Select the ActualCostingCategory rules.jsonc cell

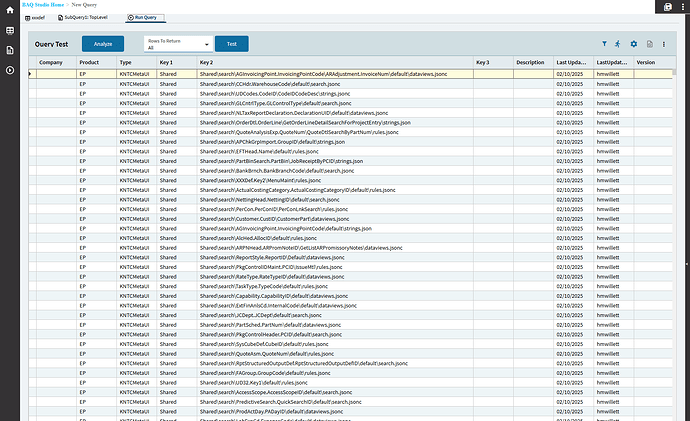click(335, 190)
